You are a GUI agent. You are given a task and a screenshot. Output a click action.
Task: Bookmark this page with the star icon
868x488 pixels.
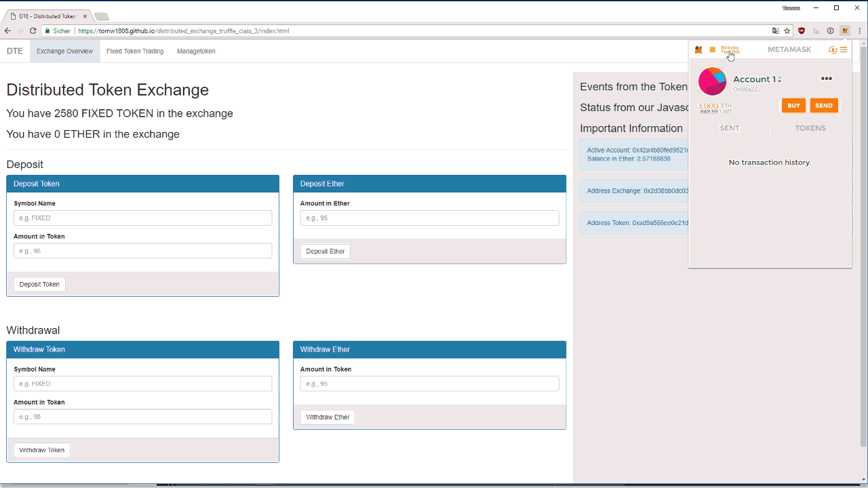(787, 30)
